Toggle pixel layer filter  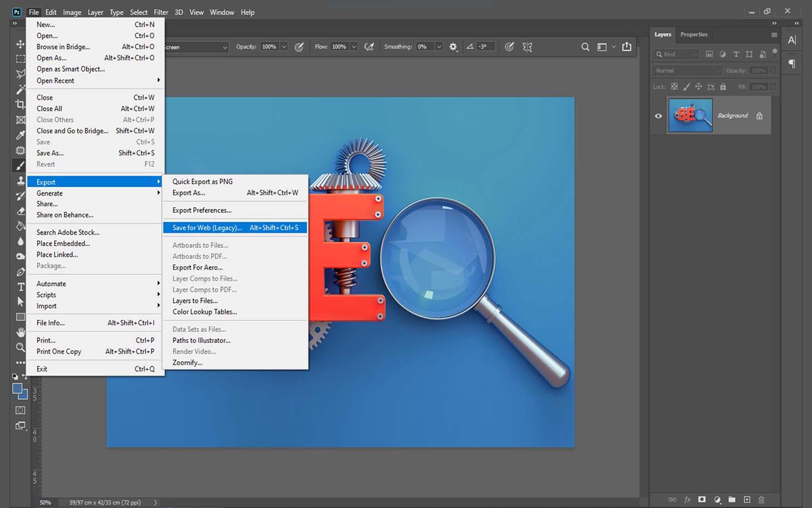709,54
